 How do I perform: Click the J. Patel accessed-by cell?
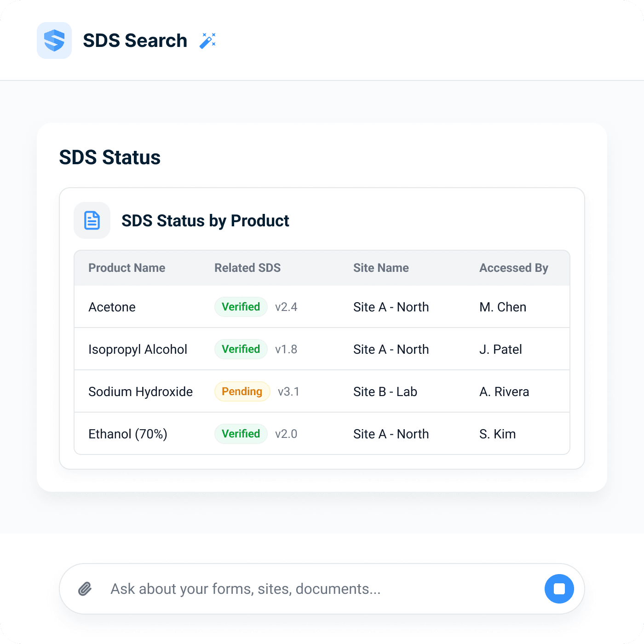[500, 349]
